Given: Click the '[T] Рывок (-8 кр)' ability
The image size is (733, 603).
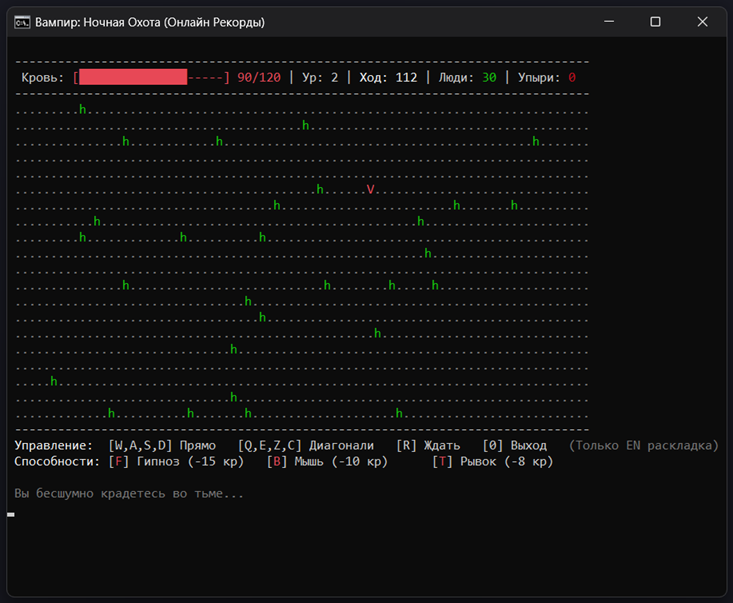Looking at the screenshot, I should pyautogui.click(x=493, y=462).
